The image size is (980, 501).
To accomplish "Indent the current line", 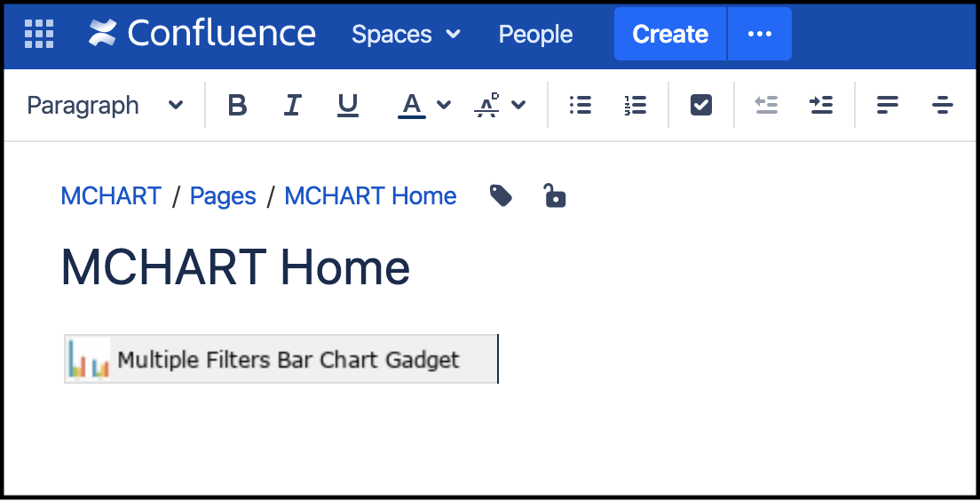I will tap(821, 106).
